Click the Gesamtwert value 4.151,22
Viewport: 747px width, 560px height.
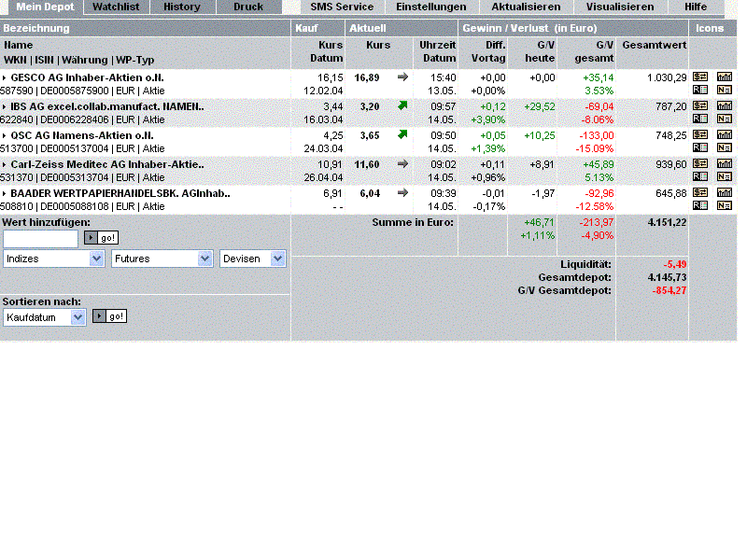tap(667, 222)
